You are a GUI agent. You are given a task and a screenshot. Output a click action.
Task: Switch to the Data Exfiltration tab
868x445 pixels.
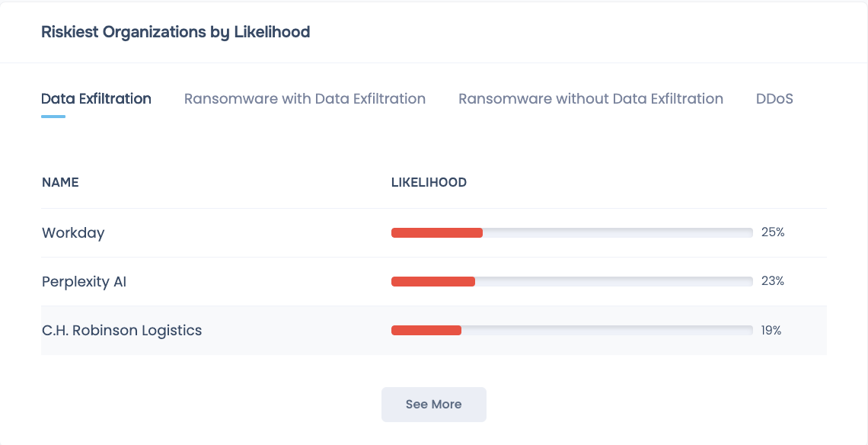tap(96, 99)
